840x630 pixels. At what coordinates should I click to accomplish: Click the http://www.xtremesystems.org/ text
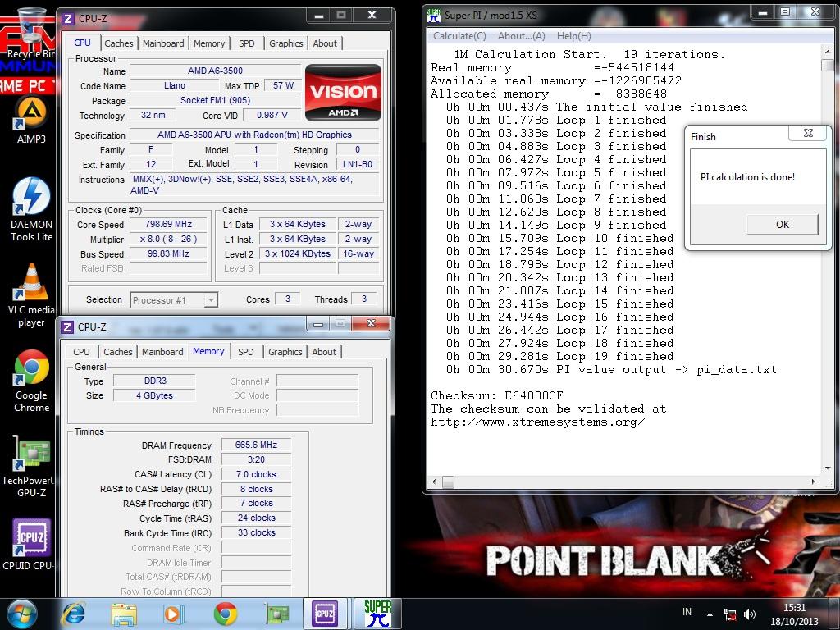(x=537, y=422)
